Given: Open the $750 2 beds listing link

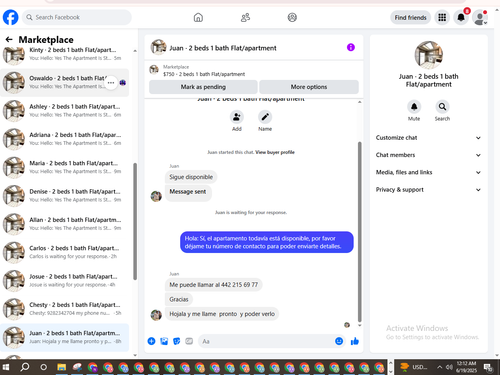Looking at the screenshot, I should (x=204, y=74).
